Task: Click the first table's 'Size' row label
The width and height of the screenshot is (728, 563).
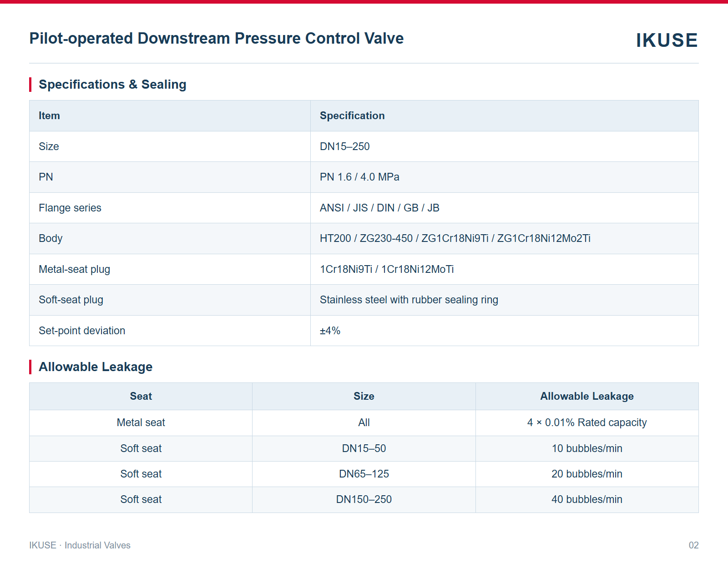Action: 49,146
